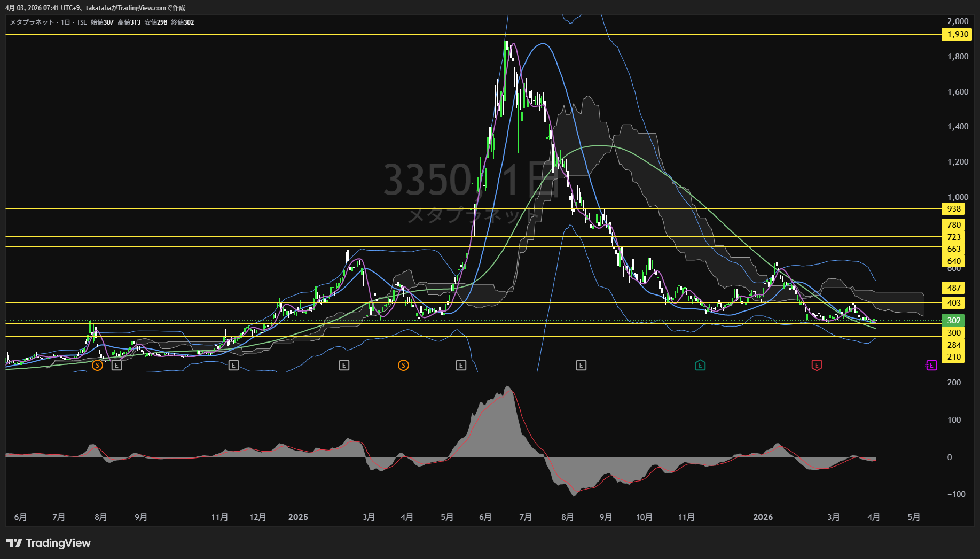Screen dimensions: 980x559
Task: Click the メタプラネット symbol title in chart header
Action: pyautogui.click(x=32, y=22)
